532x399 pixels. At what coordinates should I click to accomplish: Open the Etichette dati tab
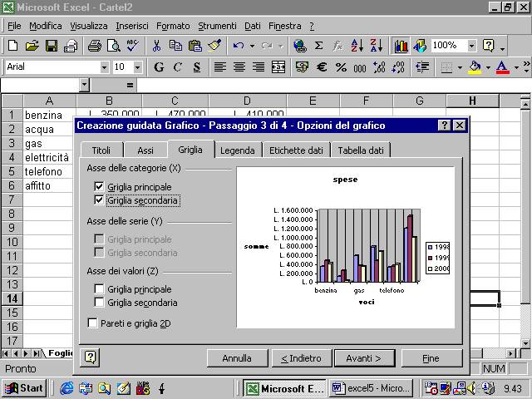(295, 150)
